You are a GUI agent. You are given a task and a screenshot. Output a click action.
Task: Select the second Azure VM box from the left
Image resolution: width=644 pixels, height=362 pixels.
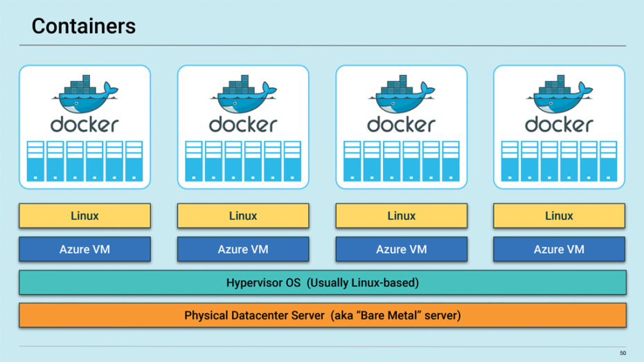pos(243,249)
